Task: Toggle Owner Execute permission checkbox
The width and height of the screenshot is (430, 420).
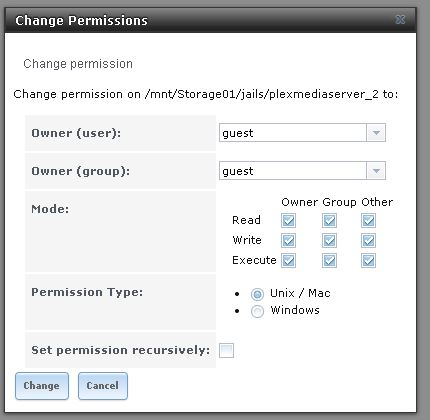Action: click(x=288, y=260)
